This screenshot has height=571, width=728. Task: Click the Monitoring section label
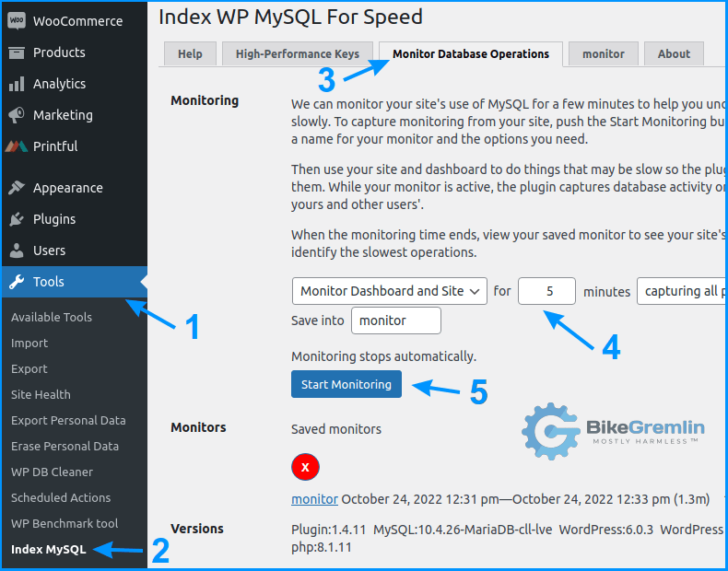[205, 100]
